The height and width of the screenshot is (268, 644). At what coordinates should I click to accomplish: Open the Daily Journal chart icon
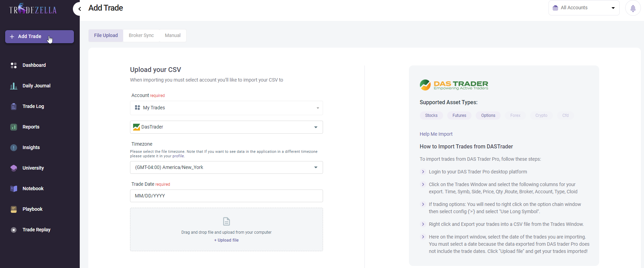(14, 86)
